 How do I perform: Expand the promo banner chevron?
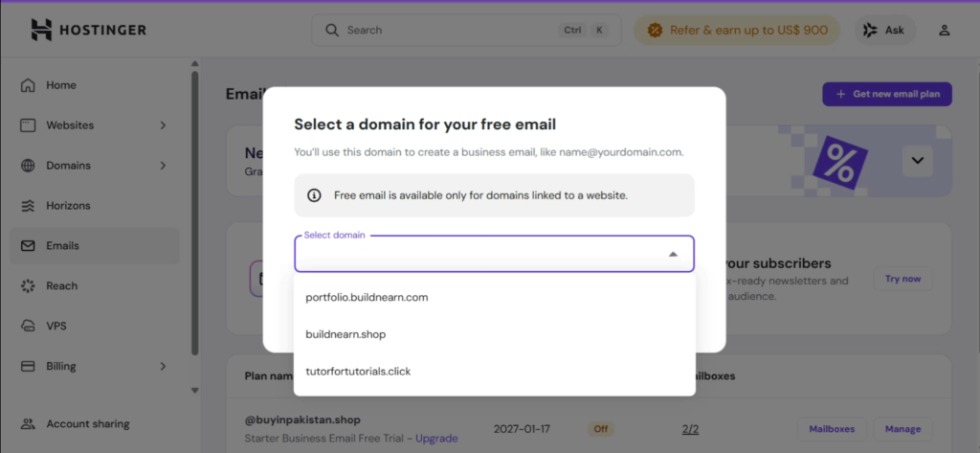click(917, 161)
